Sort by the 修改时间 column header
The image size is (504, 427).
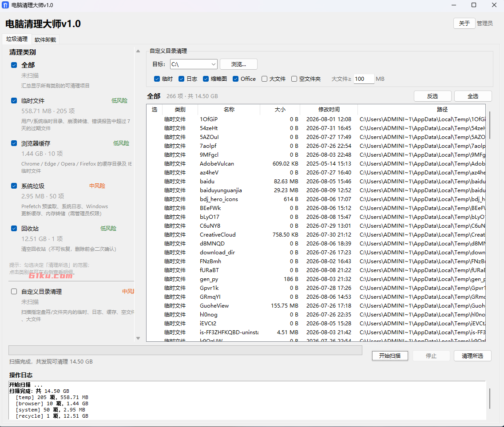[329, 110]
